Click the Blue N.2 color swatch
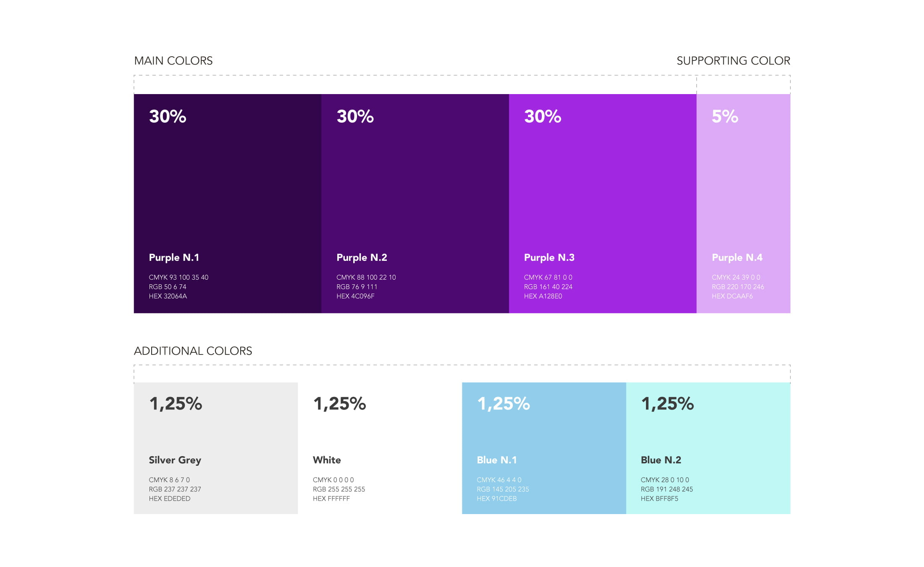Viewport: 924px width, 567px height. pos(708,433)
